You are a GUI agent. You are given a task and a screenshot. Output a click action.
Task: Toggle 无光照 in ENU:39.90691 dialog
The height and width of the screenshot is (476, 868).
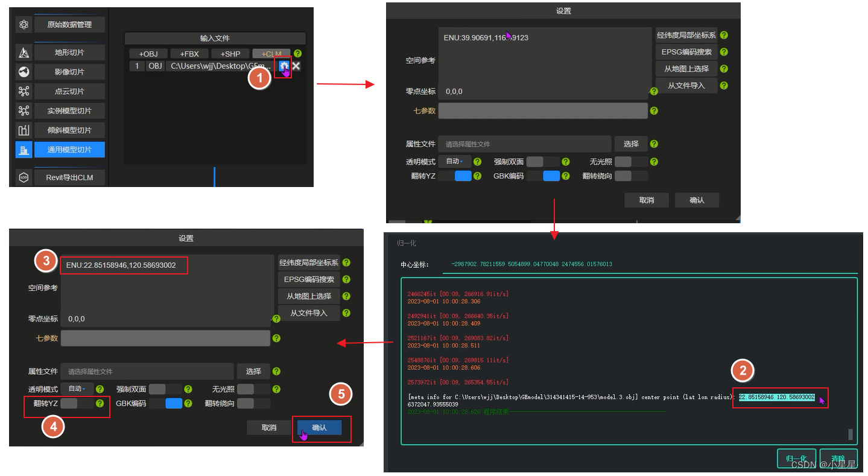pyautogui.click(x=631, y=162)
